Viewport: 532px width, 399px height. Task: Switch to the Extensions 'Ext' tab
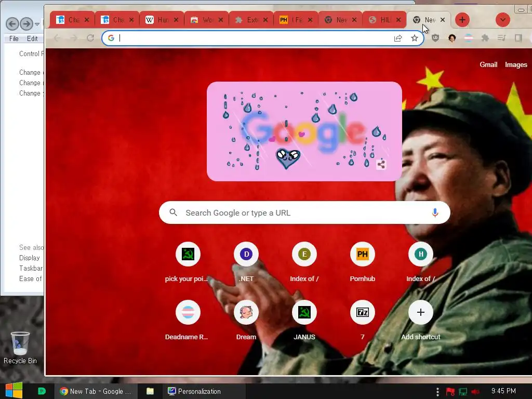pyautogui.click(x=251, y=20)
